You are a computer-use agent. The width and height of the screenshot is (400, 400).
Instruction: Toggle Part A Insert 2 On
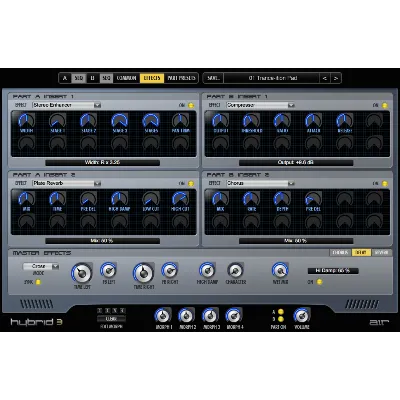click(191, 184)
